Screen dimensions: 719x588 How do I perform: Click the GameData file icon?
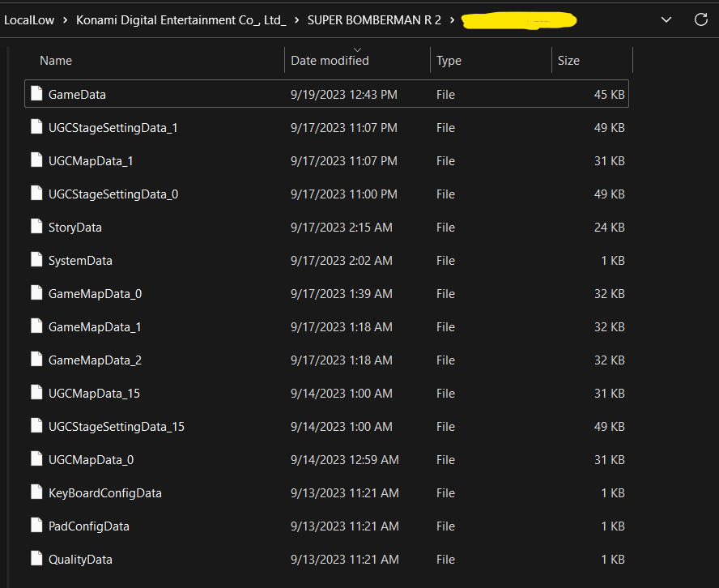pos(36,94)
